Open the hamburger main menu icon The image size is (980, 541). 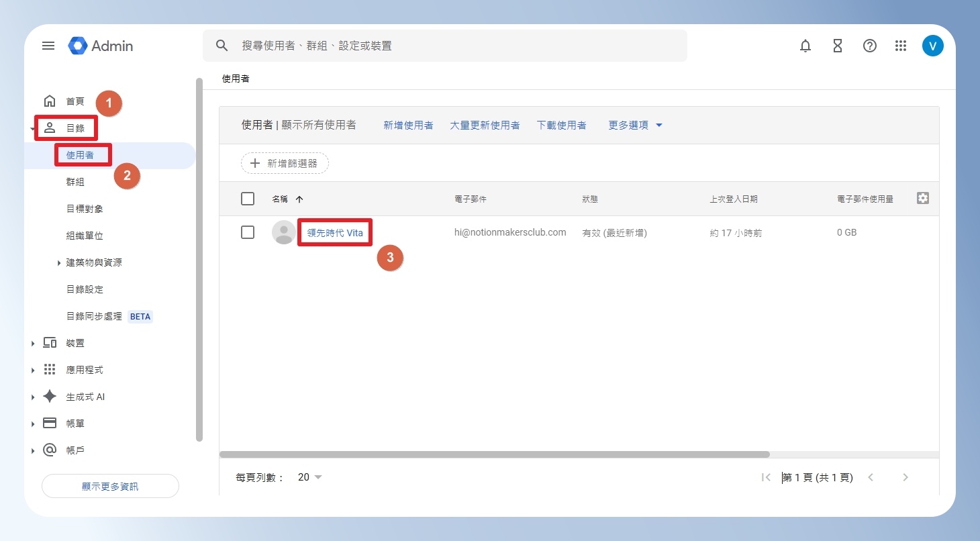pyautogui.click(x=48, y=46)
